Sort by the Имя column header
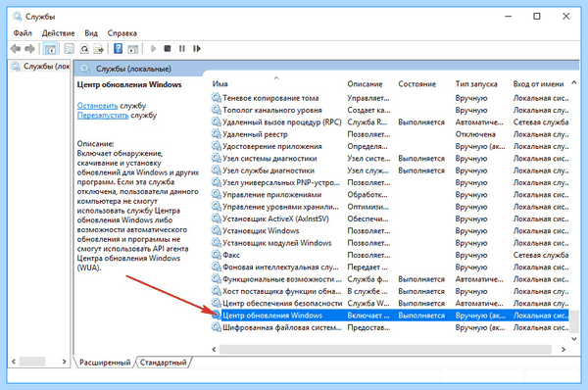Viewport: 588px width, 390px height. point(220,84)
